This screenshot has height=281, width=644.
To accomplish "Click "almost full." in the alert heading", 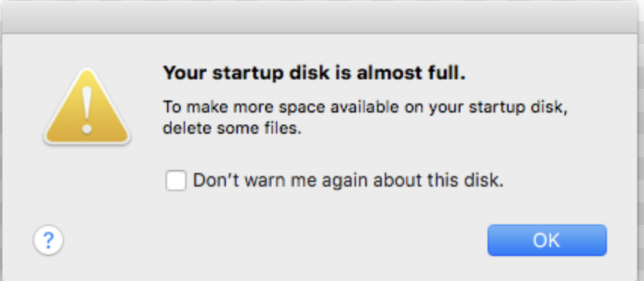I will pos(411,73).
